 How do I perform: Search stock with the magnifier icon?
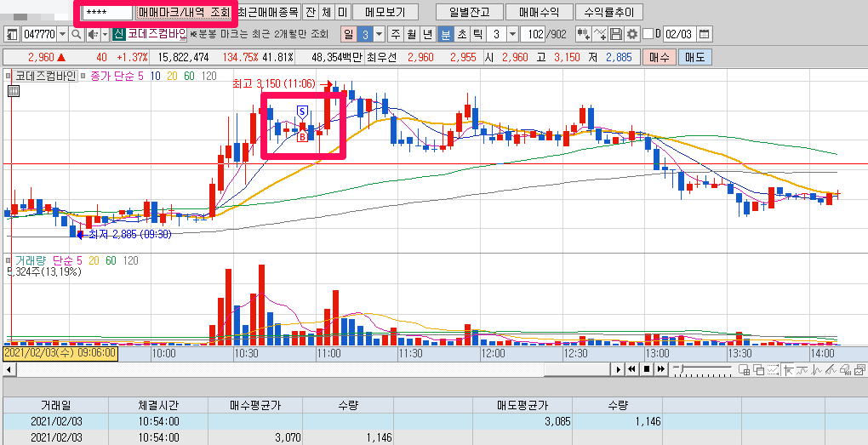pyautogui.click(x=77, y=34)
